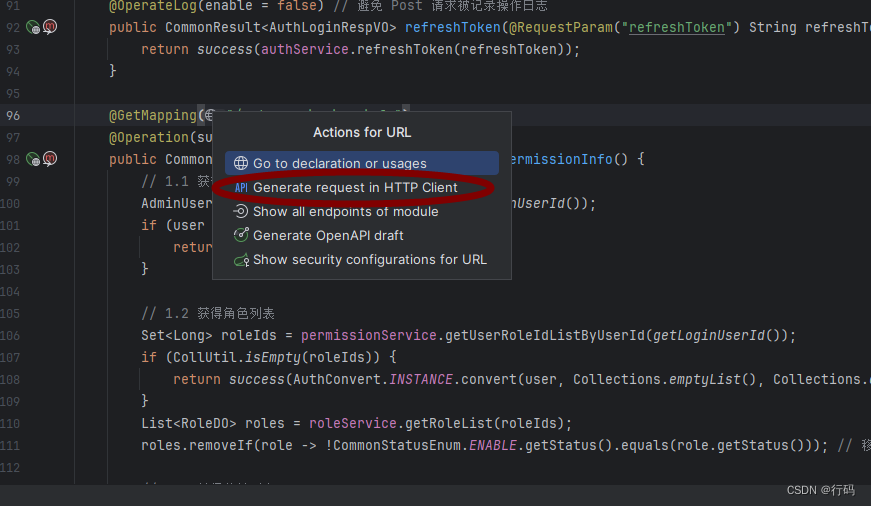Click line number 106 in gutter
871x506 pixels.
10,335
